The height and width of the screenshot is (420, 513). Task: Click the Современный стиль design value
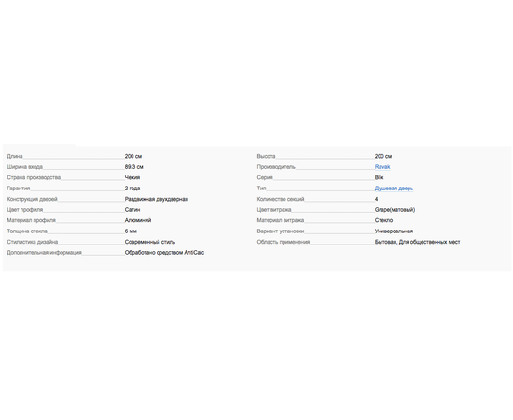pyautogui.click(x=150, y=242)
